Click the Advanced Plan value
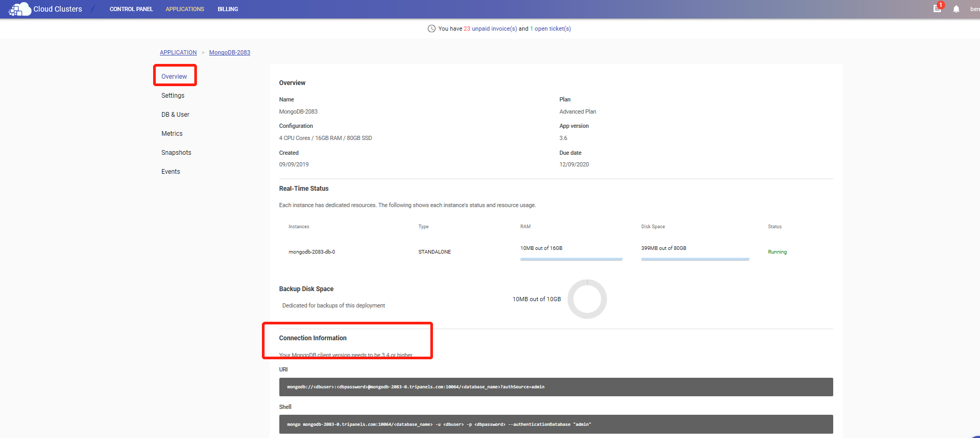The image size is (980, 438). (x=578, y=111)
